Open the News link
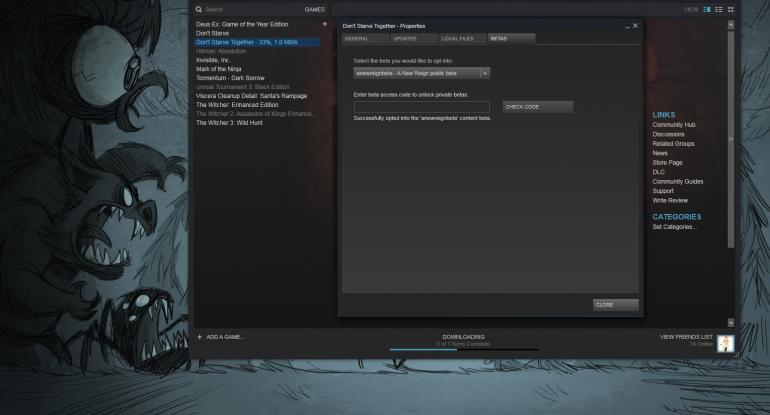This screenshot has height=415, width=770. point(660,153)
